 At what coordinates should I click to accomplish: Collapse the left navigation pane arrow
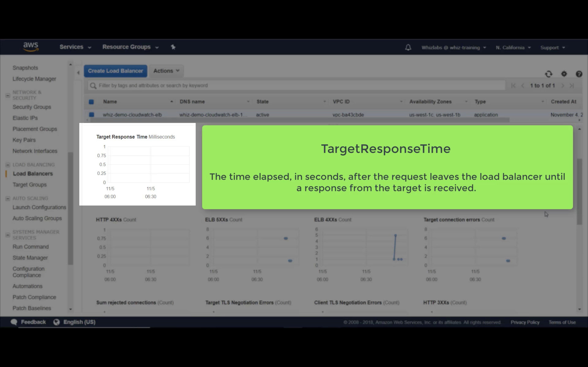(78, 73)
